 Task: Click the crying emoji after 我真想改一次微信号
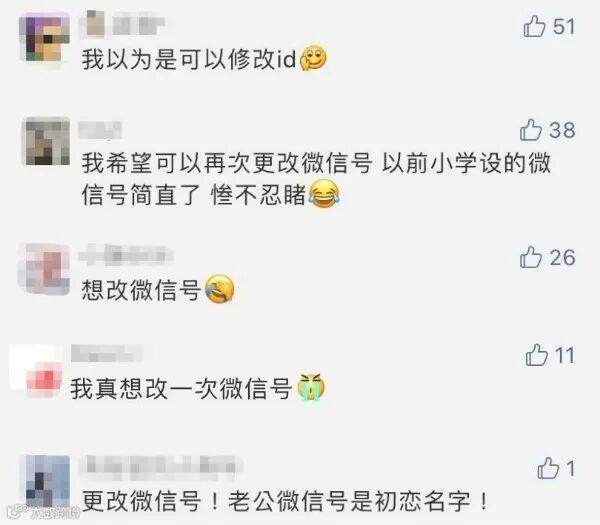click(x=311, y=386)
